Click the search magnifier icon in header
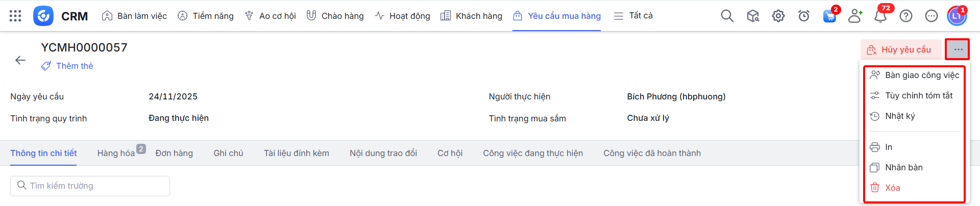 point(727,16)
